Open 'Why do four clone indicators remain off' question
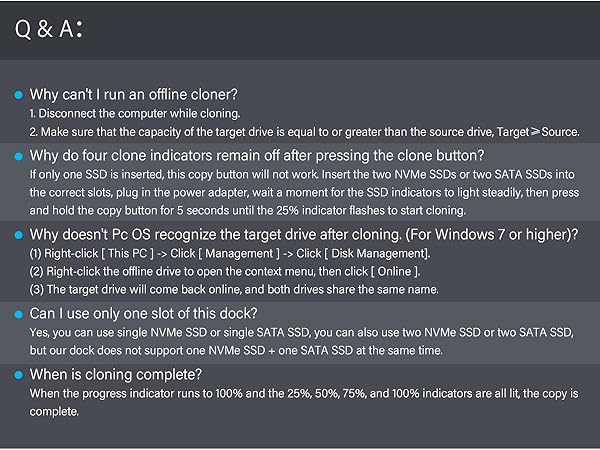Screen dimensions: 600x450 click(257, 155)
